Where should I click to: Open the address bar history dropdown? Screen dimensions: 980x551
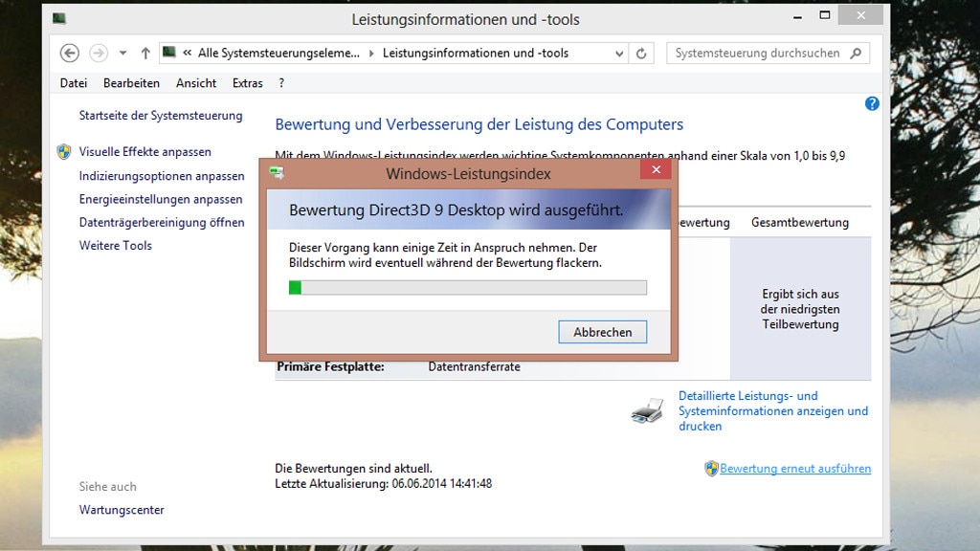click(x=620, y=53)
